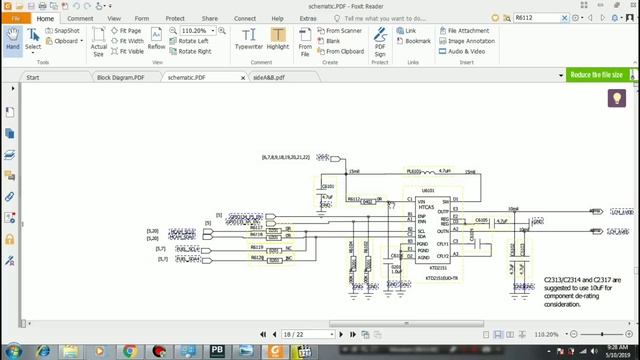This screenshot has width=640, height=360.
Task: Create PDF From File
Action: click(305, 42)
